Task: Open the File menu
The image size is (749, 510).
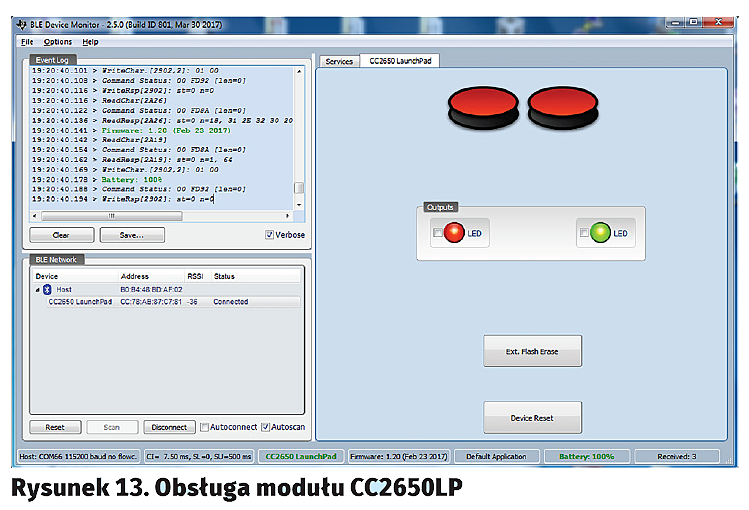Action: pos(27,42)
